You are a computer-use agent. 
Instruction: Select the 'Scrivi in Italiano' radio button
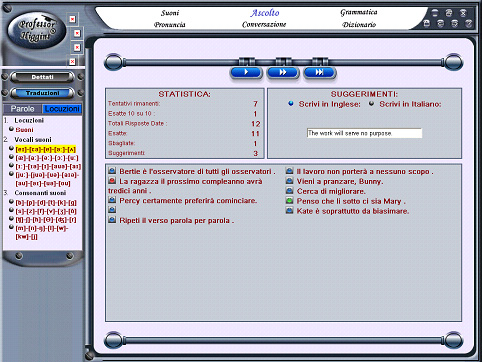click(371, 104)
